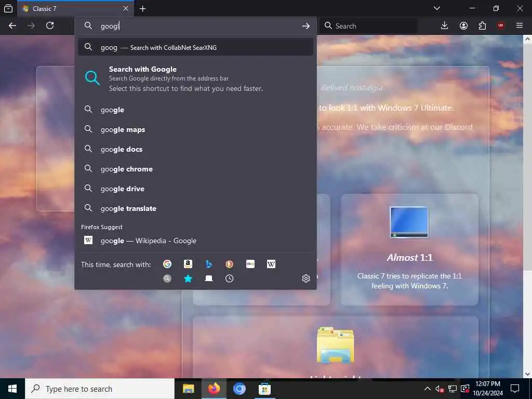Open the network status tray icon

pos(453,389)
